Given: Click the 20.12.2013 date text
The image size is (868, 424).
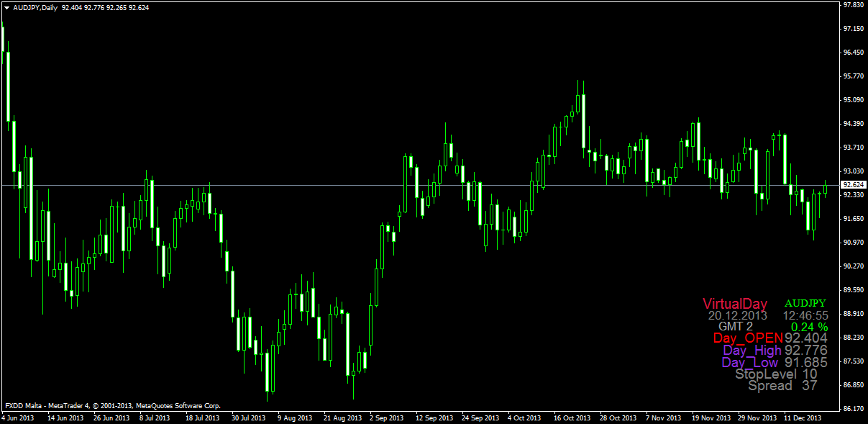Looking at the screenshot, I should (x=737, y=315).
